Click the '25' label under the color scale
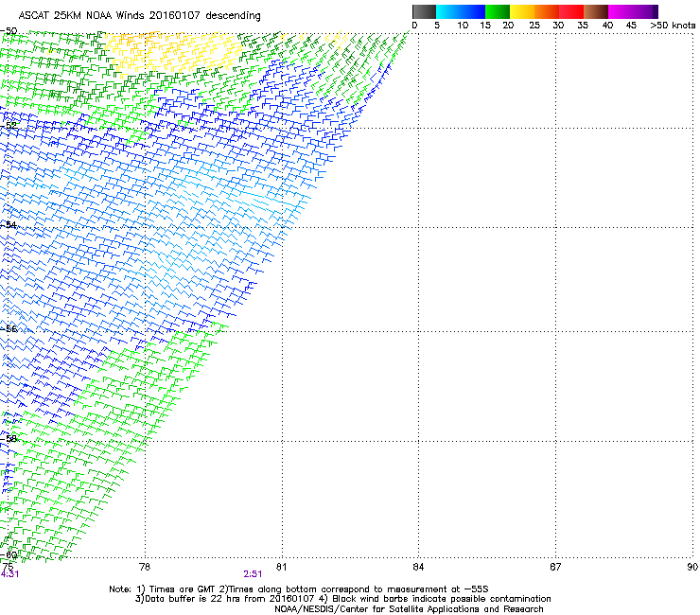The width and height of the screenshot is (700, 615). click(534, 26)
